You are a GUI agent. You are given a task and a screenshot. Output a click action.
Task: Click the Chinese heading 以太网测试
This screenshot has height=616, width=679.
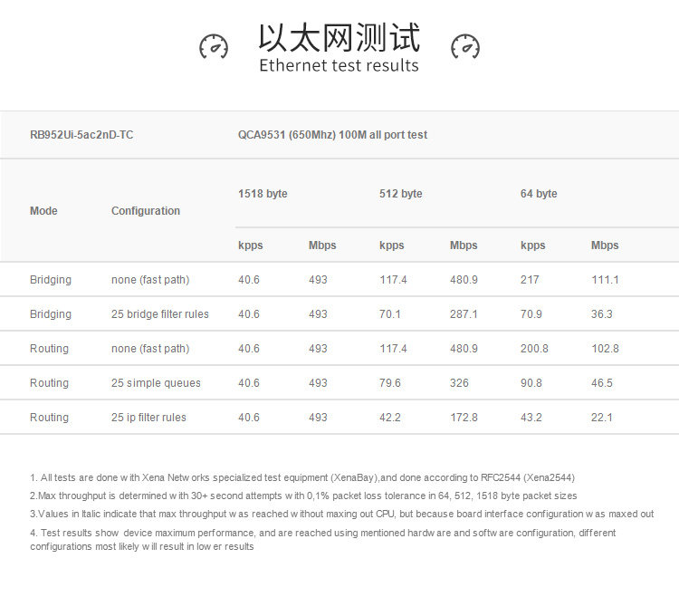[x=339, y=38]
